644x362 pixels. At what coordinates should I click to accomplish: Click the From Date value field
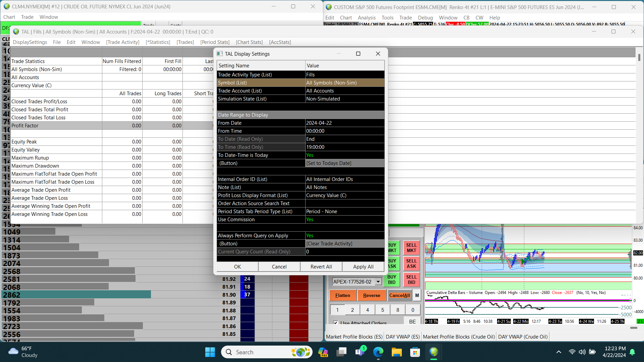pos(344,123)
